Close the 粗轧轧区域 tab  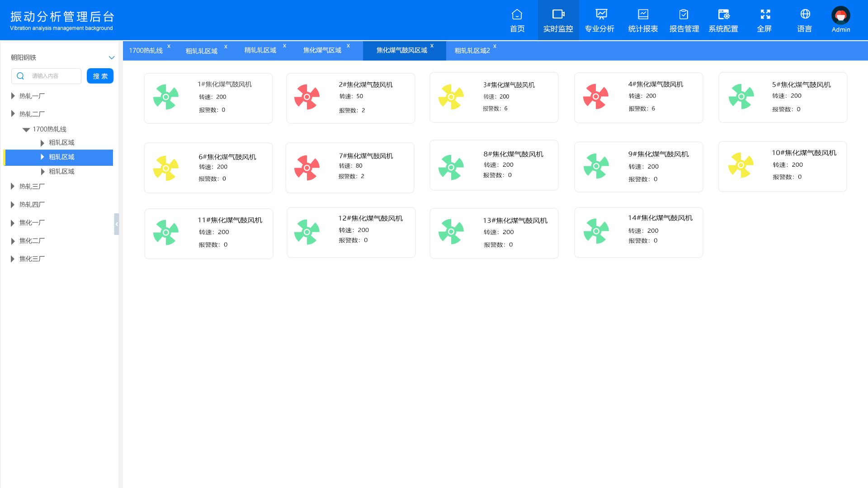pos(226,47)
